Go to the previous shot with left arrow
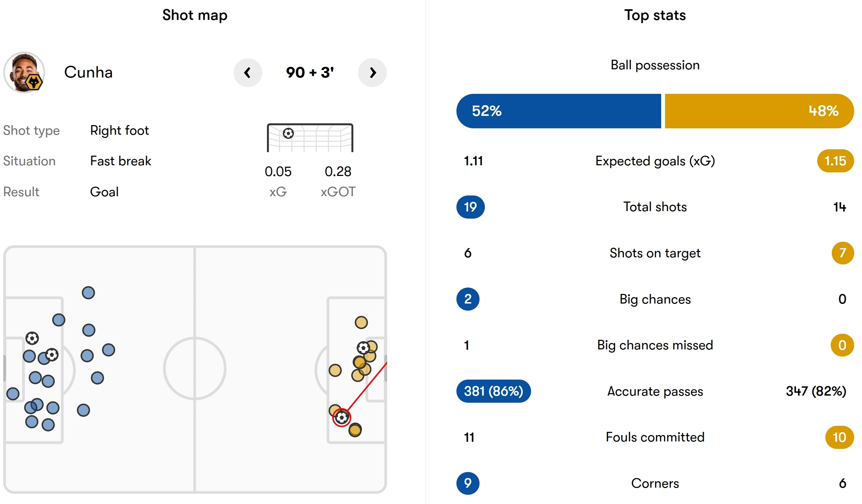862x504 pixels. (x=248, y=73)
